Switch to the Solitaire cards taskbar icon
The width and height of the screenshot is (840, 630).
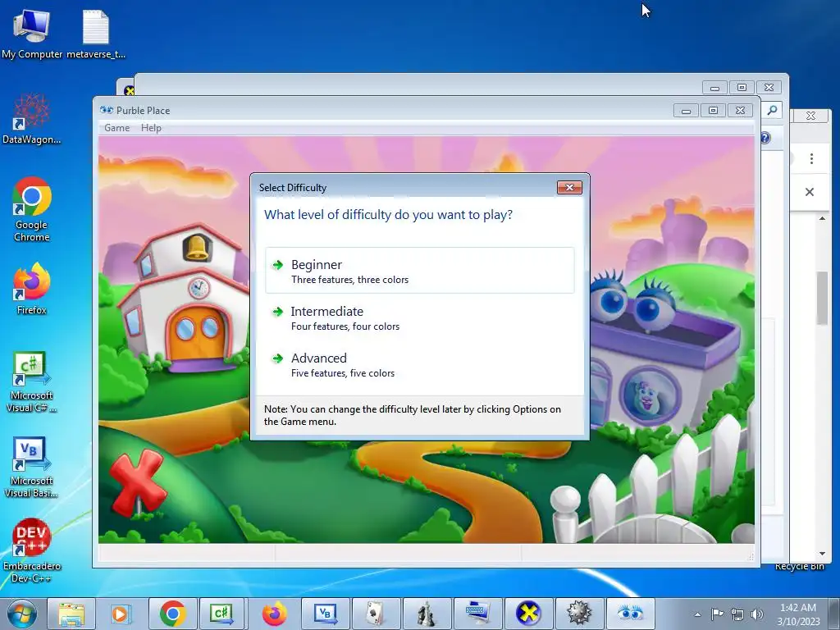376,614
